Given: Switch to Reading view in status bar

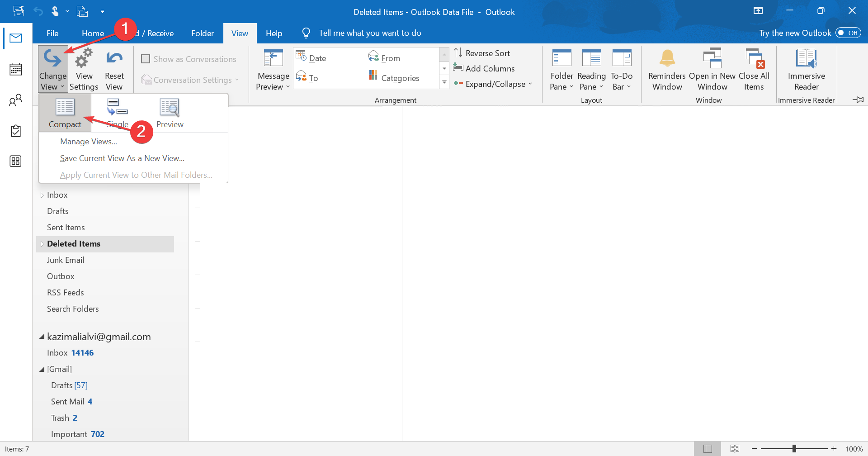Looking at the screenshot, I should tap(735, 449).
